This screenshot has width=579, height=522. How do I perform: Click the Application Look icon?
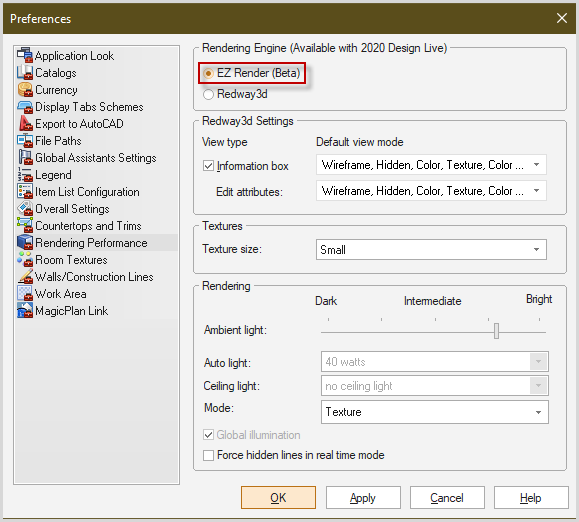click(25, 55)
